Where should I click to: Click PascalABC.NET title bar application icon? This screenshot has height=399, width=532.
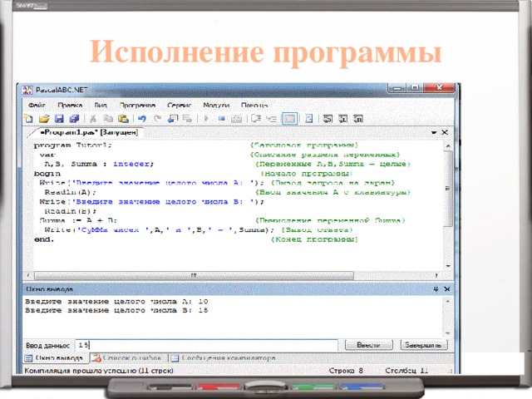(x=27, y=91)
